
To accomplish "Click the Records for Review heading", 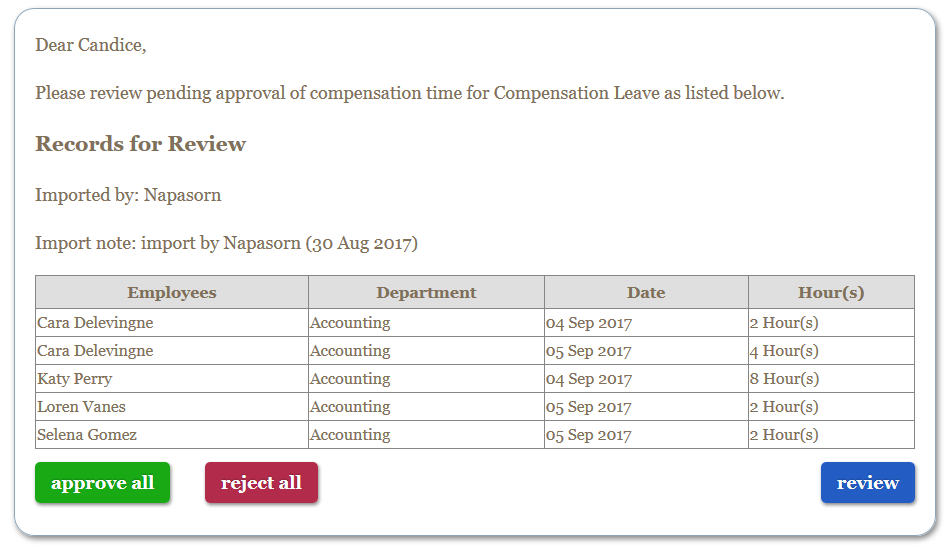I will point(141,144).
